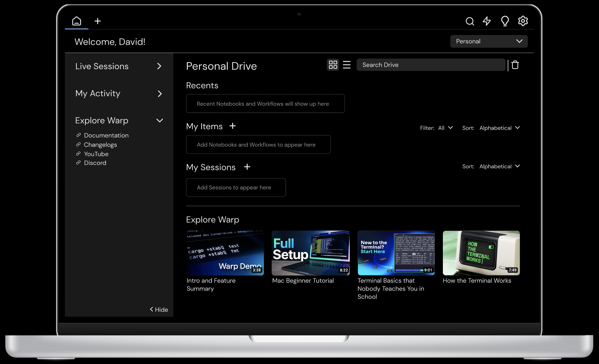The height and width of the screenshot is (364, 599).
Task: Click 'Terminal Basics that Nobody Teaches' title
Action: 391,289
